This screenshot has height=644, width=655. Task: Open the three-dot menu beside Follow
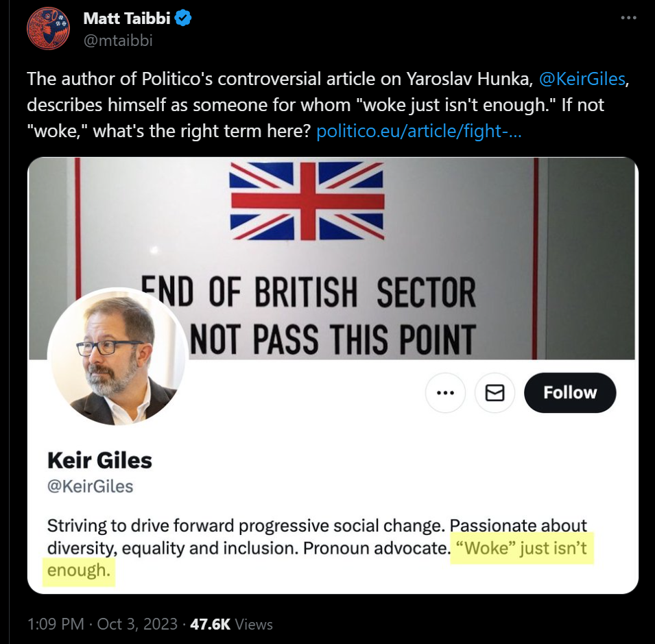(445, 393)
